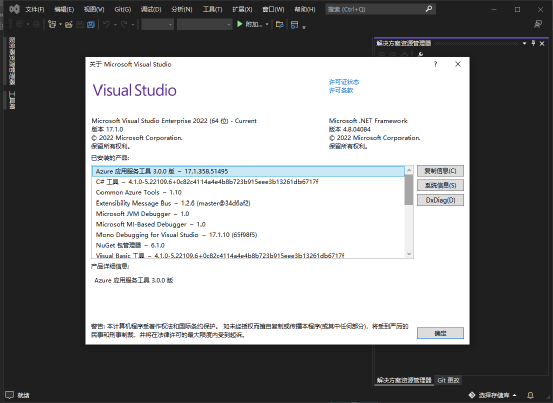Close the Solution Explorer panel
The width and height of the screenshot is (553, 403).
click(x=542, y=43)
